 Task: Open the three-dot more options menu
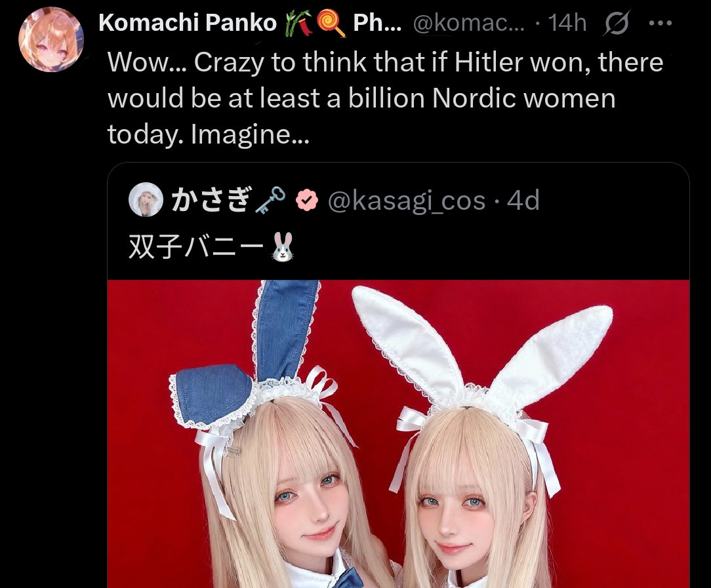pos(660,23)
